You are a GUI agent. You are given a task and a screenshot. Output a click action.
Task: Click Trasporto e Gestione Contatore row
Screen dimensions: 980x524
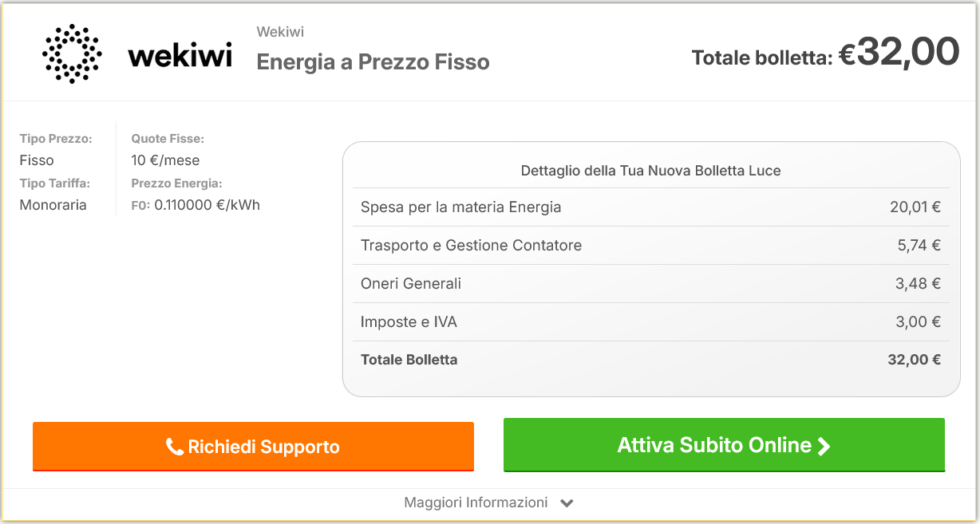(650, 246)
